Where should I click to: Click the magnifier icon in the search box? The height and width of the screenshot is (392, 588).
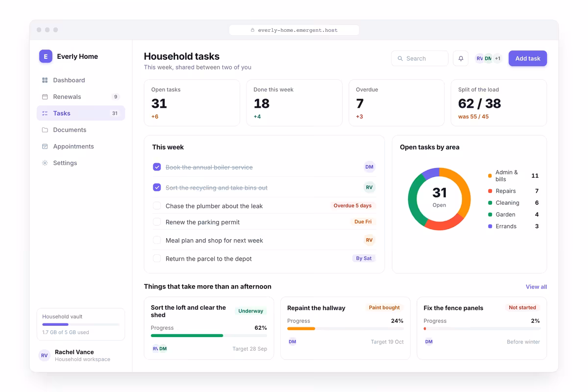(400, 58)
